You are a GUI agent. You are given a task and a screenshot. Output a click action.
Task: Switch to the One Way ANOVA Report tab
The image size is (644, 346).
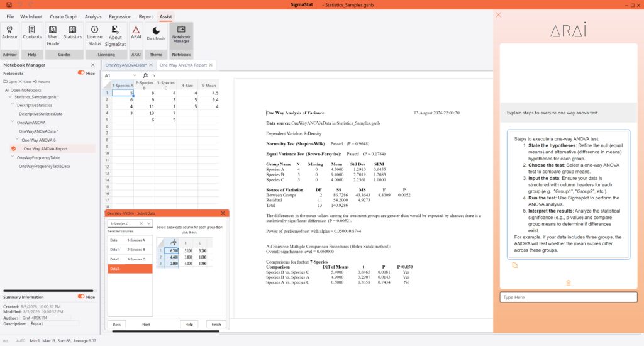coord(183,65)
